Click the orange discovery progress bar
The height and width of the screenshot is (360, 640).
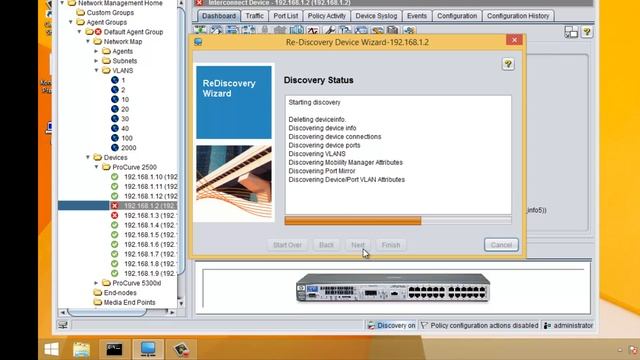[398, 221]
